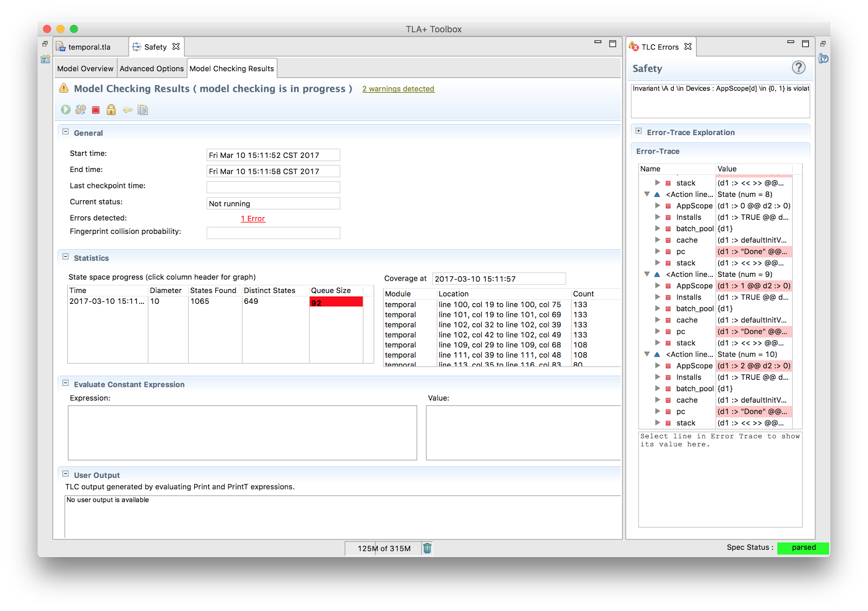Screen dimensions: 868x611
Task: Close the TLC Errors view tab
Action: point(688,47)
